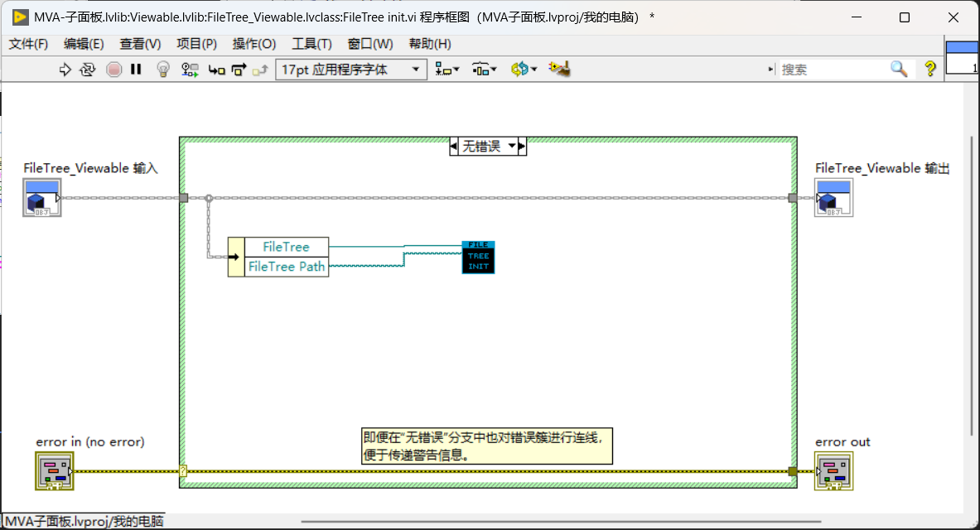Click the FileTree_Viewable 输入 label

(90, 168)
